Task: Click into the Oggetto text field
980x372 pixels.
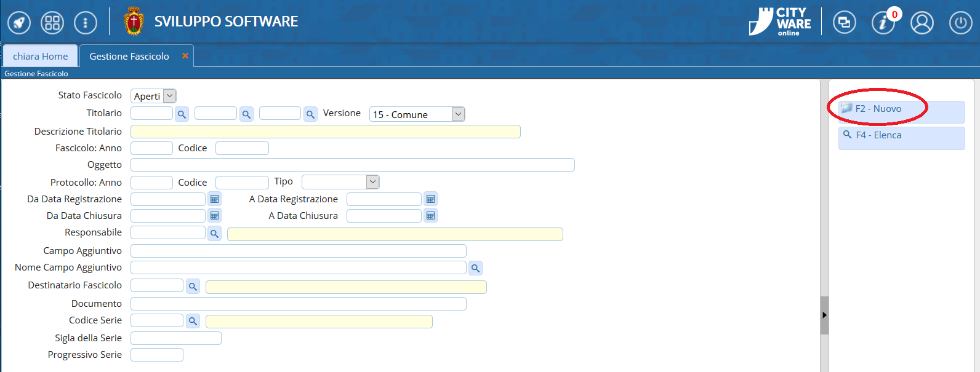Action: pyautogui.click(x=352, y=165)
